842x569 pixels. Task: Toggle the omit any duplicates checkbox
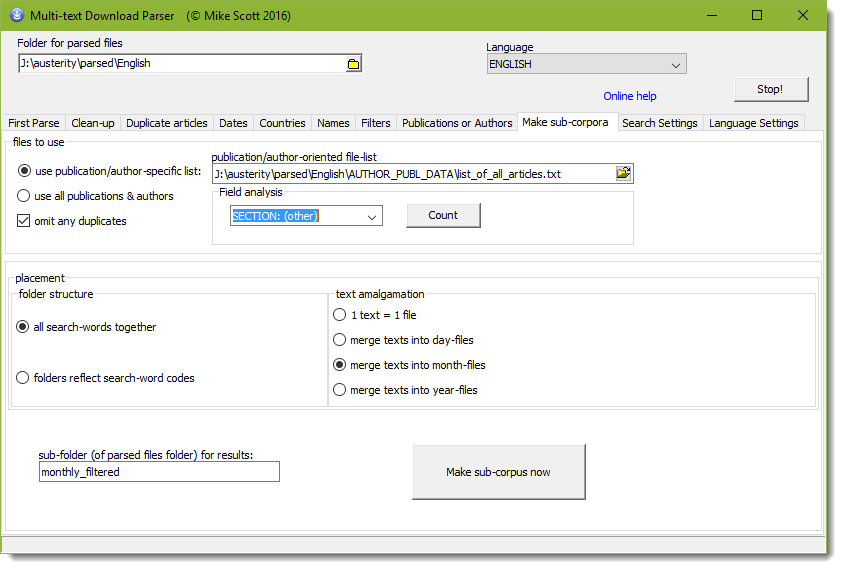tap(25, 221)
